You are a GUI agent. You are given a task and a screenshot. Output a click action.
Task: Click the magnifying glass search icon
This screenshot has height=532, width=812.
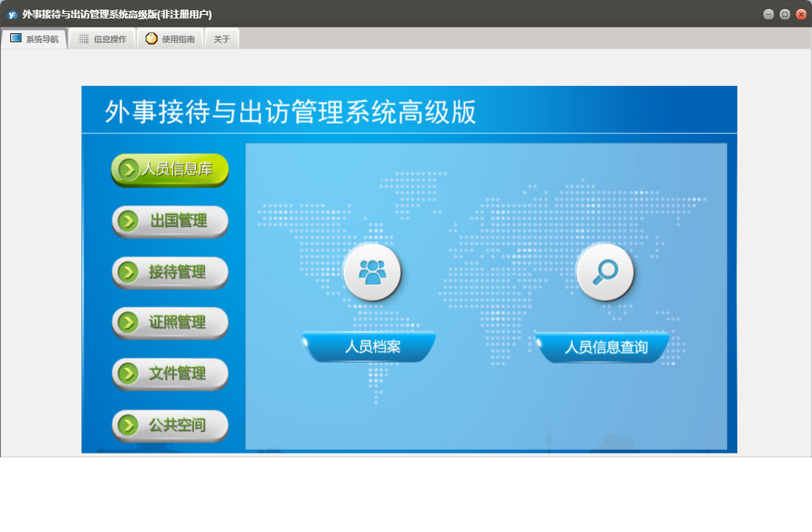(604, 272)
